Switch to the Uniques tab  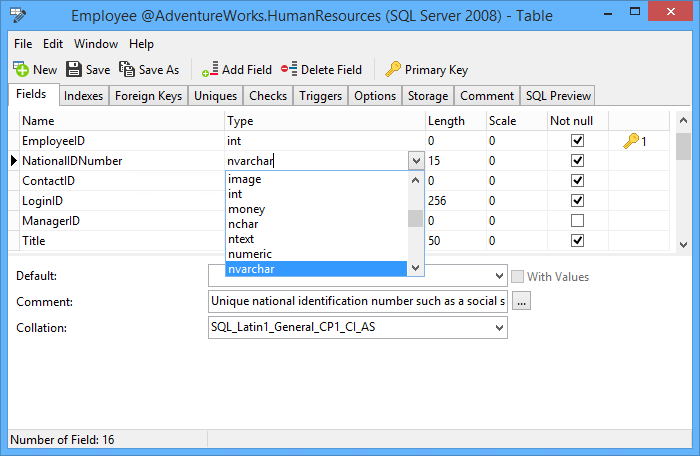[x=216, y=96]
